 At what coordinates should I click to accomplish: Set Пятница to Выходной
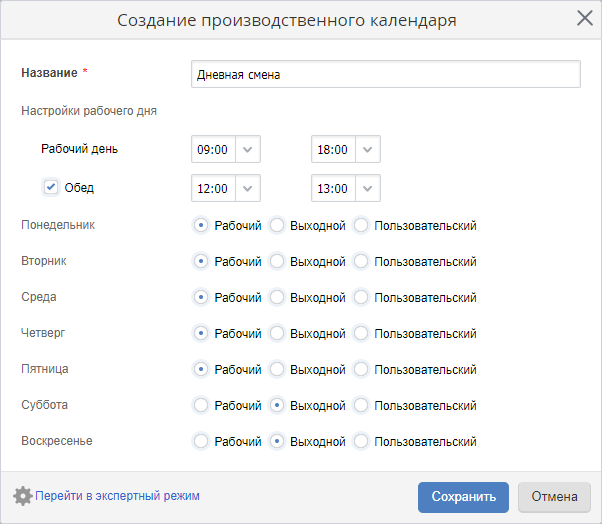tap(277, 370)
